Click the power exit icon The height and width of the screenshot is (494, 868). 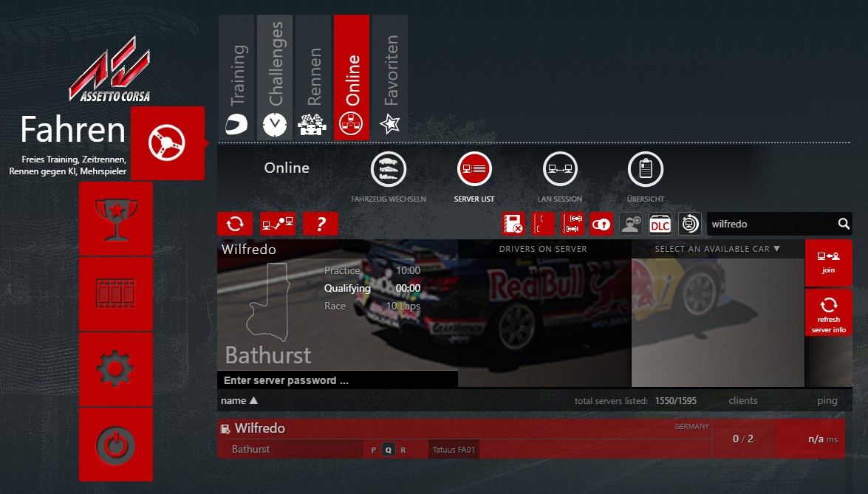[x=116, y=445]
